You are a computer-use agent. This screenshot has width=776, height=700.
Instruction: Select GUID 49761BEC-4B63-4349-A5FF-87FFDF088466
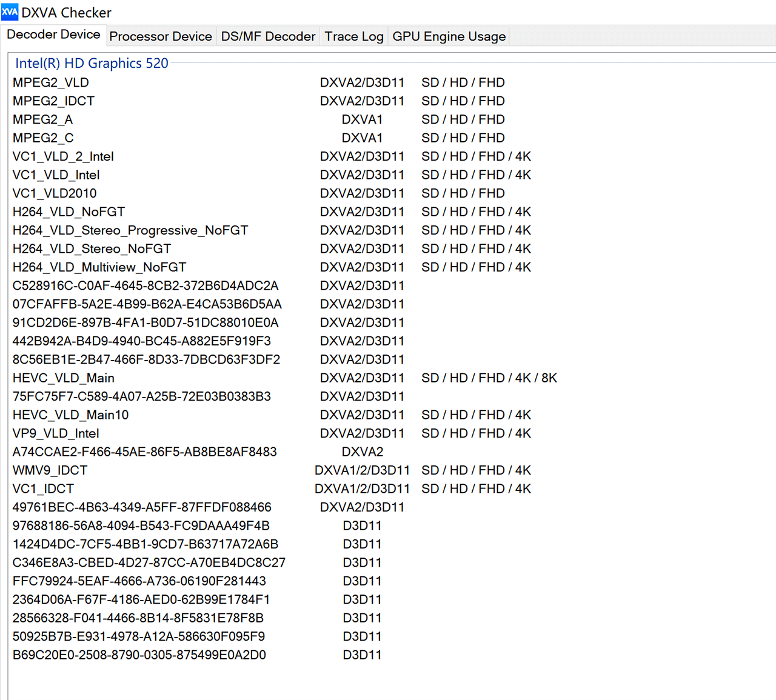coord(142,507)
